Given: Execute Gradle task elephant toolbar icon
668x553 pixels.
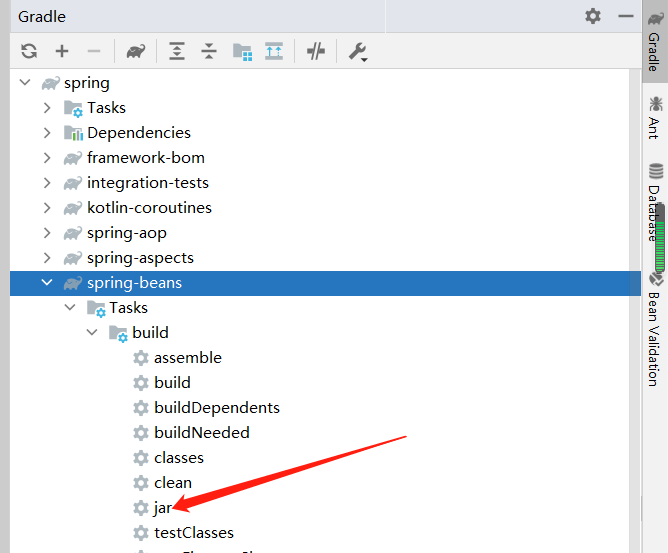Looking at the screenshot, I should click(135, 52).
